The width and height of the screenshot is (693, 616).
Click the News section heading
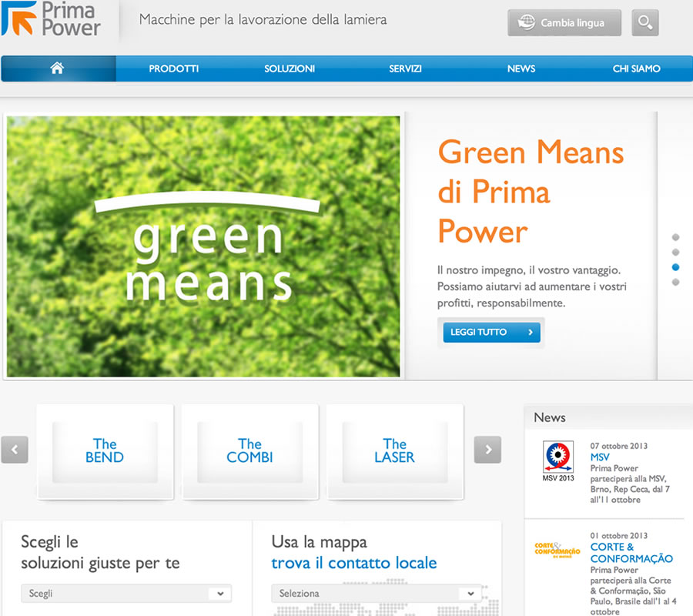(549, 417)
